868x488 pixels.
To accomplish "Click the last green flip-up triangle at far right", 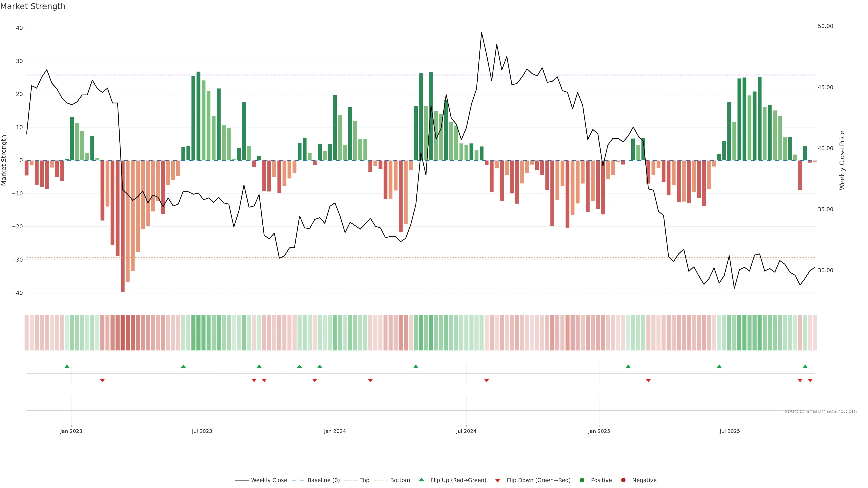I will pos(805,366).
